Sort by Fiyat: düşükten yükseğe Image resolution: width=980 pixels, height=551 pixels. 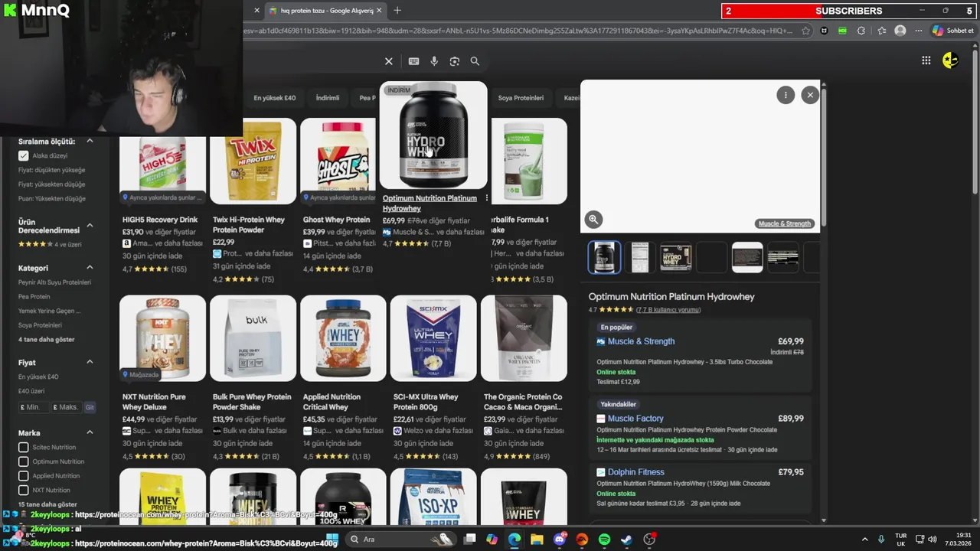coord(52,170)
